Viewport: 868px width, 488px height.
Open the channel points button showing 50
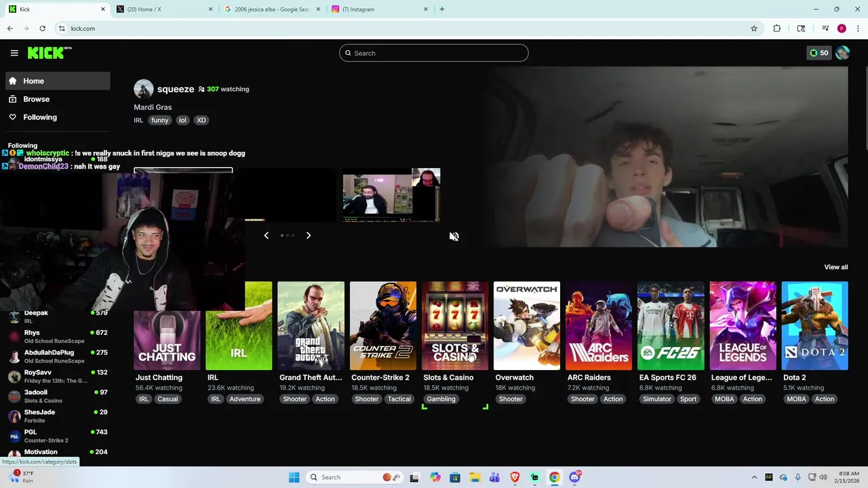818,53
